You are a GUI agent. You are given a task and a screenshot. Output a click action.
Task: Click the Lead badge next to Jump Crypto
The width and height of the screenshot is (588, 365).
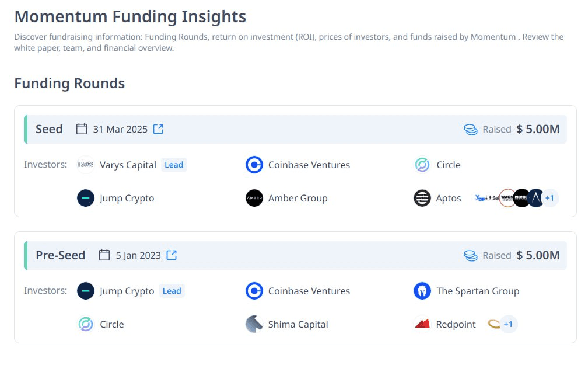[x=171, y=291]
